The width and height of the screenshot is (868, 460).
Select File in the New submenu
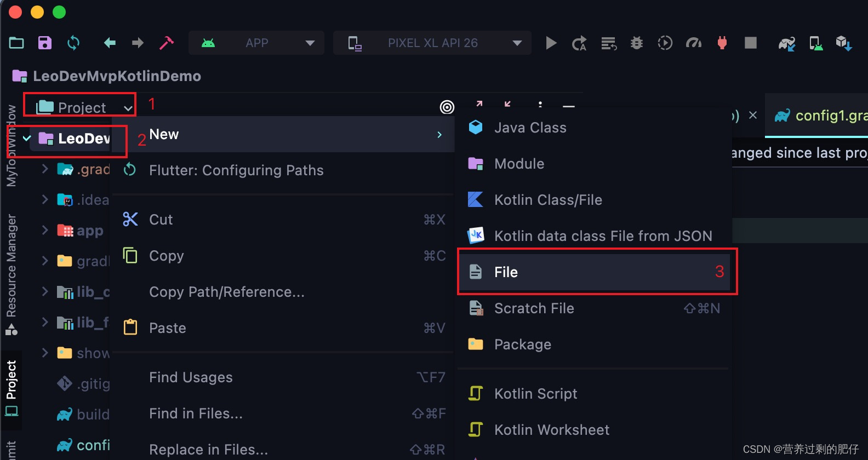pyautogui.click(x=595, y=272)
